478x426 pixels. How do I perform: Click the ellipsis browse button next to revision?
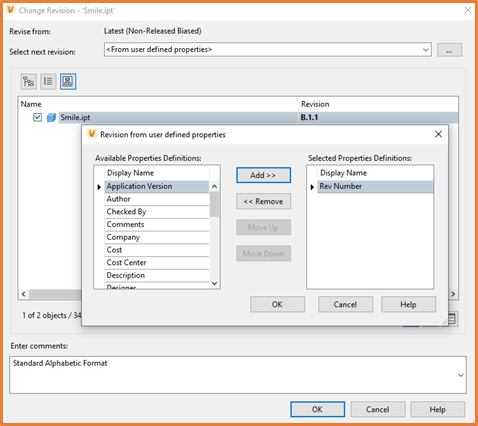pos(449,50)
